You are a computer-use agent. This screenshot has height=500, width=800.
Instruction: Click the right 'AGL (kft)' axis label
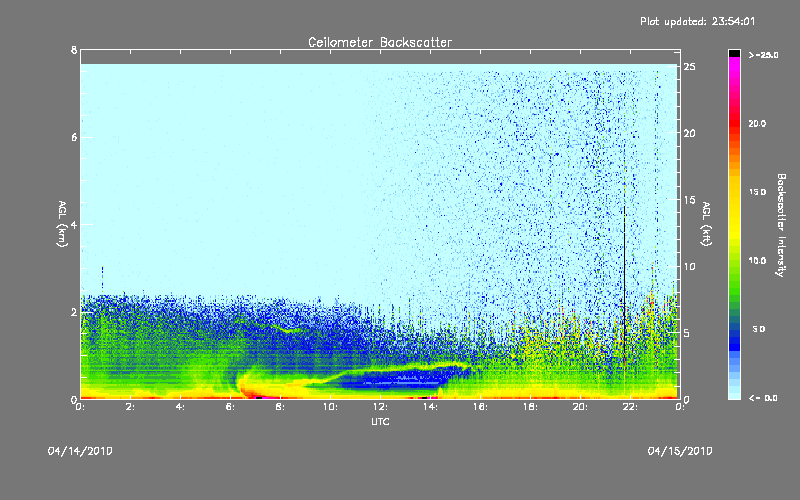click(707, 224)
